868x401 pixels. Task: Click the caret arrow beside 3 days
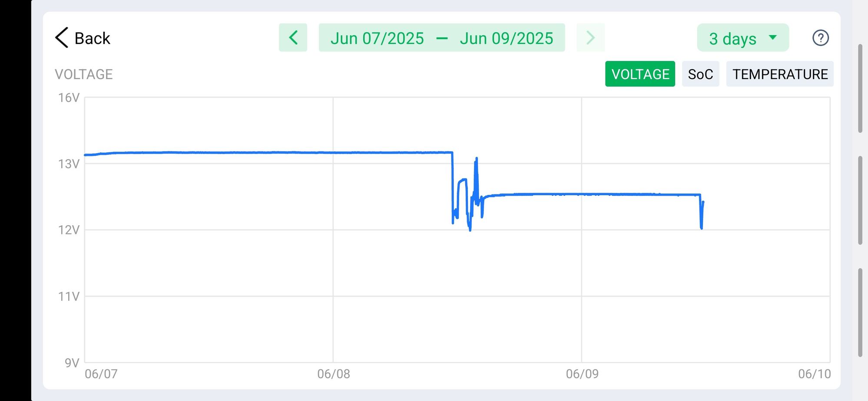[773, 37]
